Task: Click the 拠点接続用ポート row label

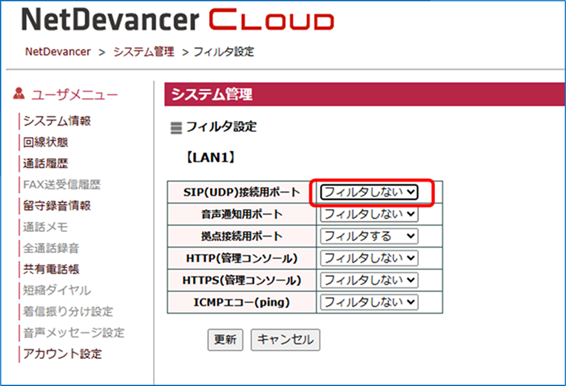Action: [x=241, y=236]
